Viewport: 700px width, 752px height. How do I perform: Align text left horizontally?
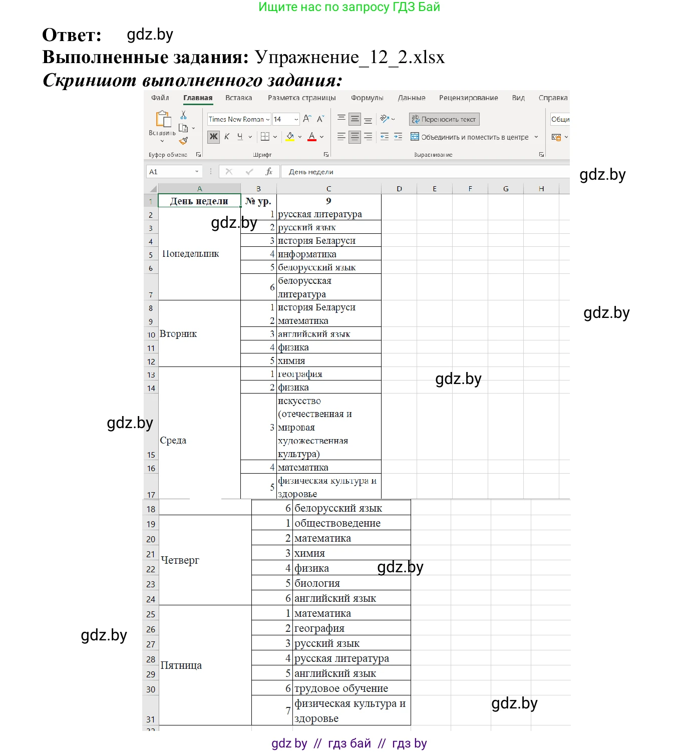click(341, 137)
